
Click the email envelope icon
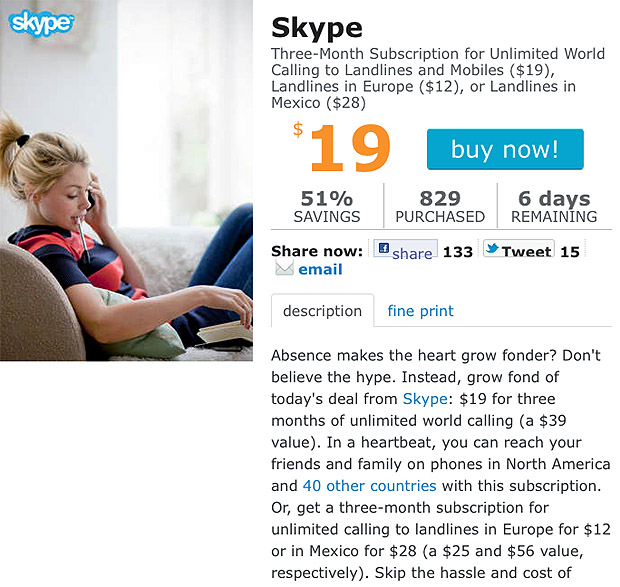click(284, 268)
